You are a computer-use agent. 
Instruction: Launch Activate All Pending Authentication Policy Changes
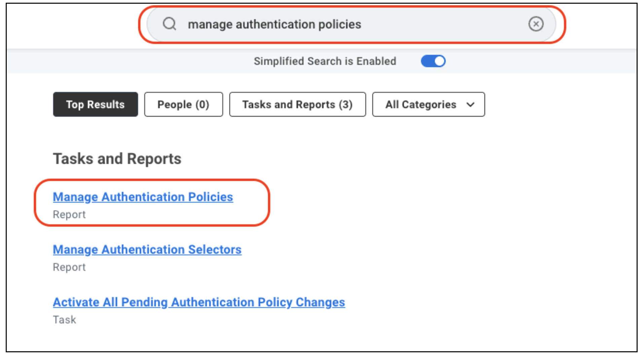(199, 302)
